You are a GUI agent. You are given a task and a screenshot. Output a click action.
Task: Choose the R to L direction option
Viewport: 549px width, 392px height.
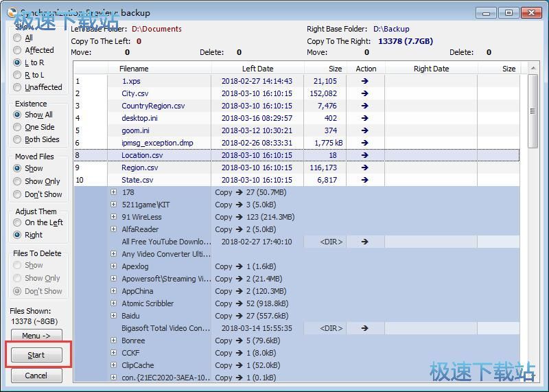click(18, 75)
